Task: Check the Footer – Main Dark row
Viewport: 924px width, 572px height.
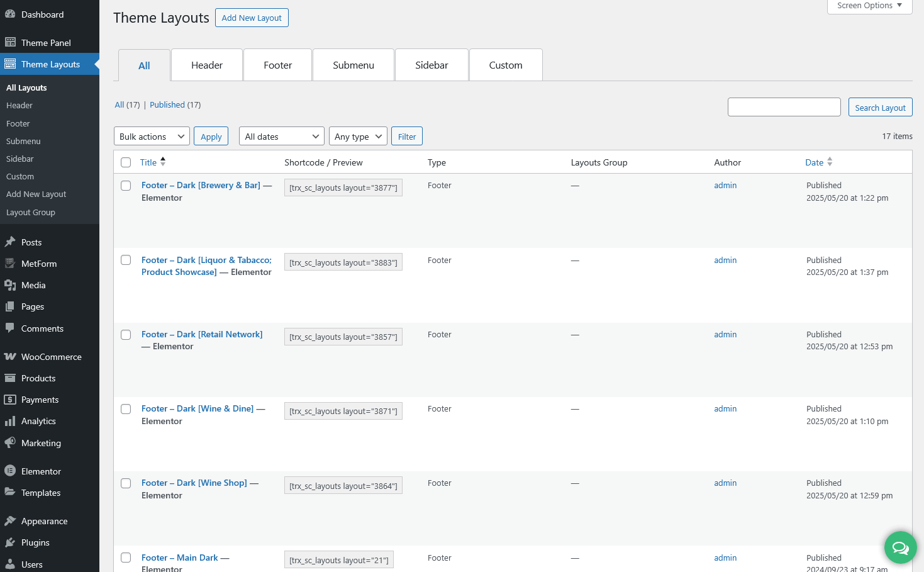Action: click(x=126, y=558)
